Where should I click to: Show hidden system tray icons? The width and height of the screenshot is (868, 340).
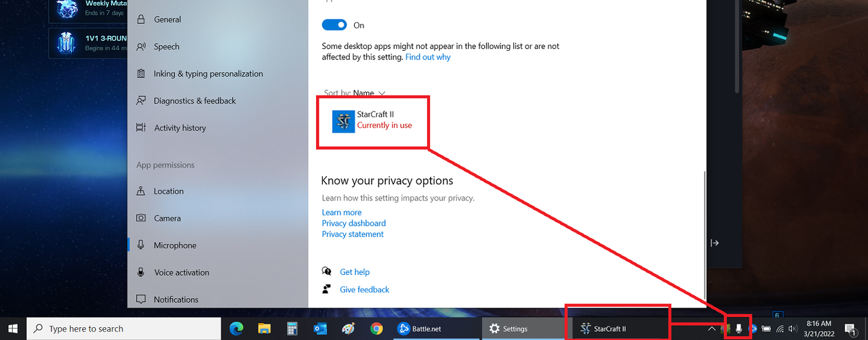(711, 329)
